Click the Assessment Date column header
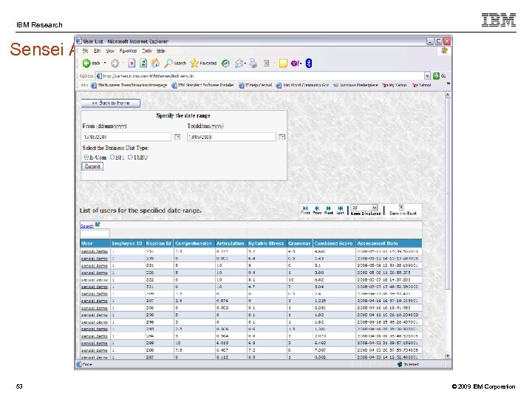The image size is (532, 399). pyautogui.click(x=389, y=243)
